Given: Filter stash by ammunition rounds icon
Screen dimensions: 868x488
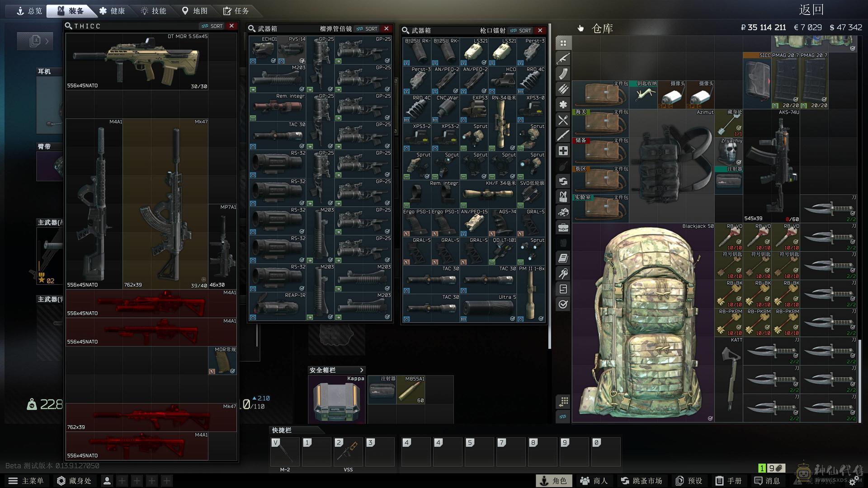Looking at the screenshot, I should coord(563,89).
